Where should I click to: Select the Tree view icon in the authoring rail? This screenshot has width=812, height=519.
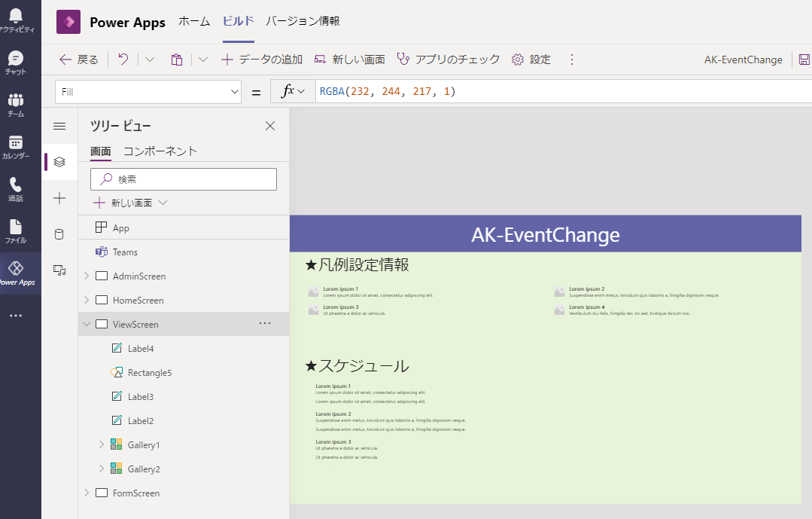tap(59, 161)
